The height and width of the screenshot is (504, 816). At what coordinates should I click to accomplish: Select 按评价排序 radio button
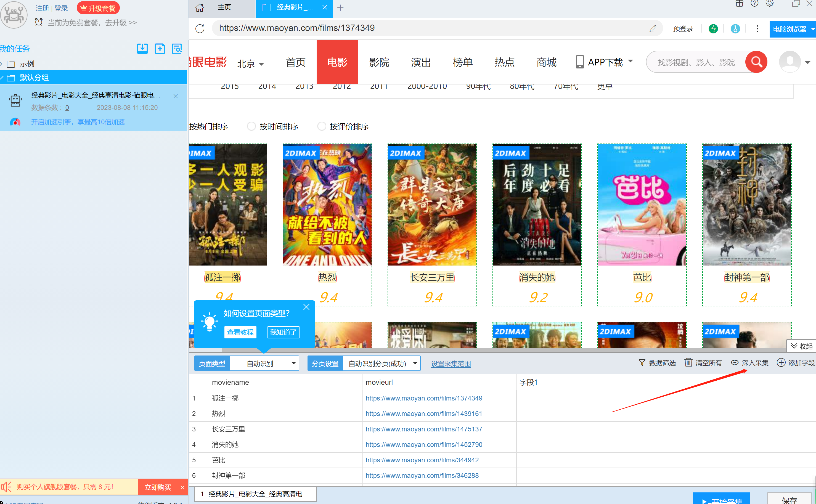pos(322,126)
